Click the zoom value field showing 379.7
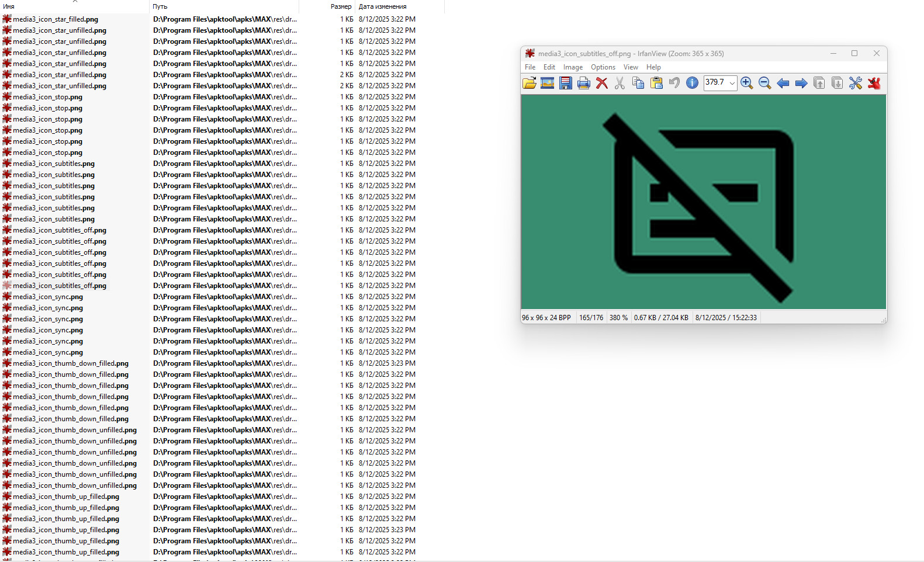The width and height of the screenshot is (924, 562). [715, 82]
